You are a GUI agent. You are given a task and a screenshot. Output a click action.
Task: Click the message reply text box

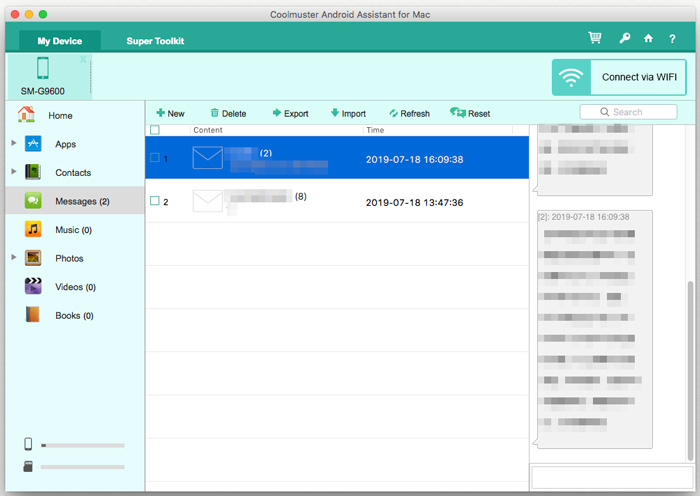pyautogui.click(x=612, y=477)
